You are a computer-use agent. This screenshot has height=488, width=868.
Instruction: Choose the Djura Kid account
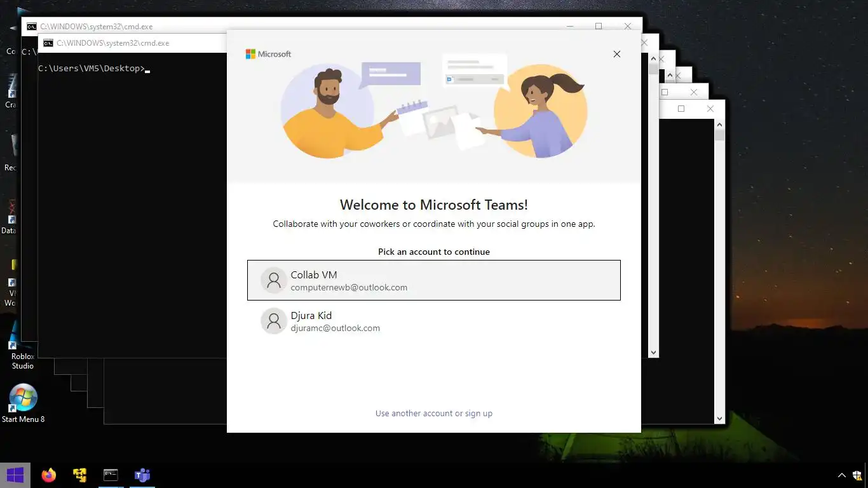point(434,321)
